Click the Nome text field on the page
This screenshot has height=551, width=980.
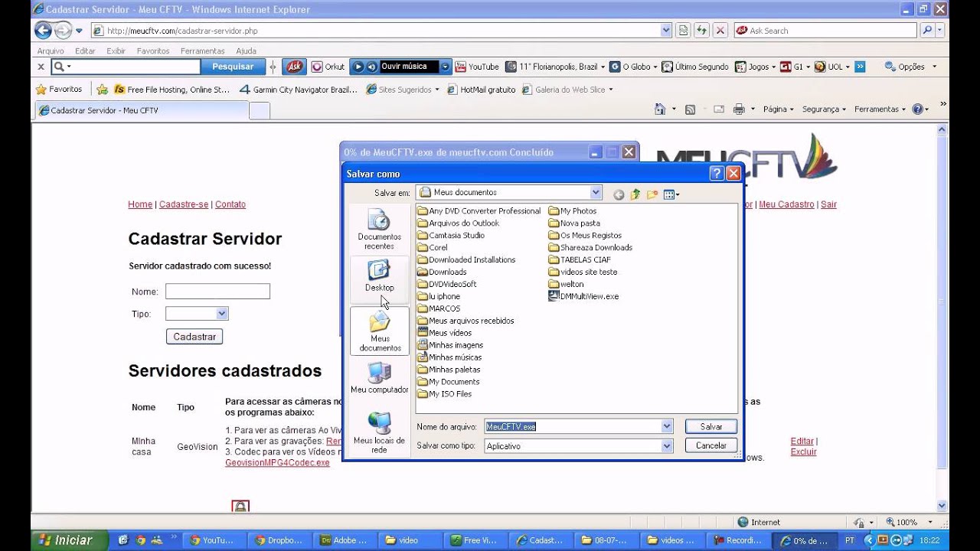(217, 291)
